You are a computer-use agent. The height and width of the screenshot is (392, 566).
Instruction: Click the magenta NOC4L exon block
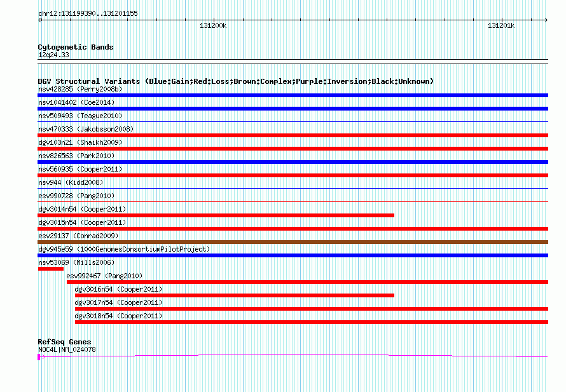point(39,357)
